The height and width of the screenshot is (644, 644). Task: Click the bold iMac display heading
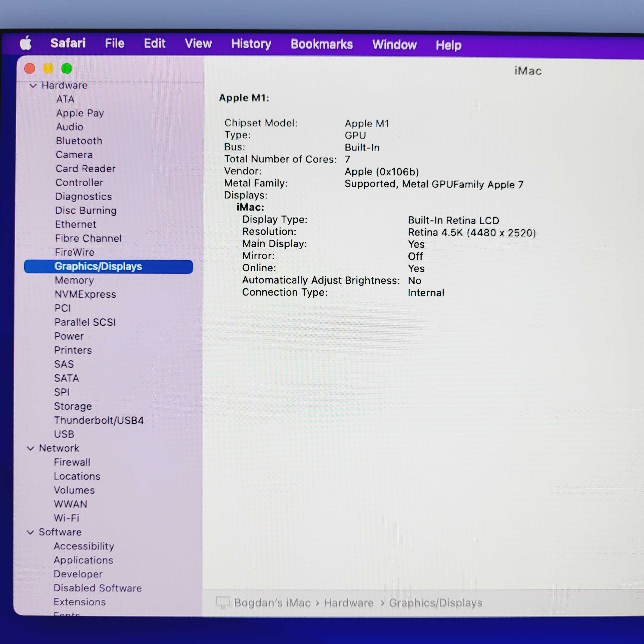click(x=250, y=207)
